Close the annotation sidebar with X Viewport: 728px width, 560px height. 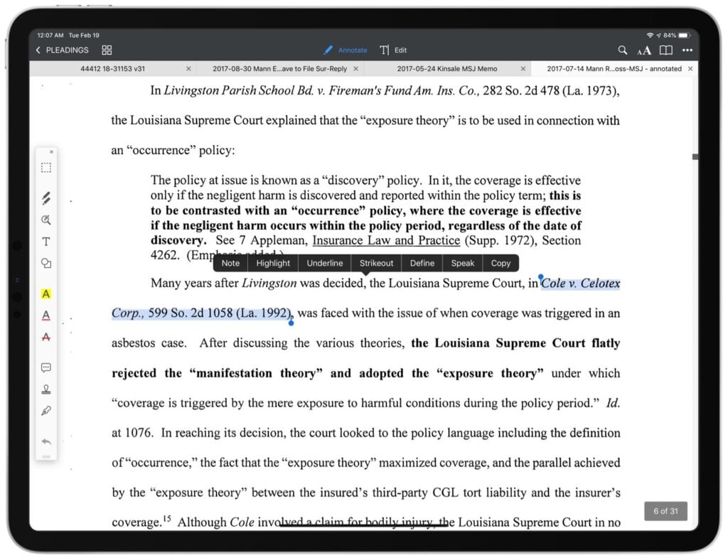51,151
